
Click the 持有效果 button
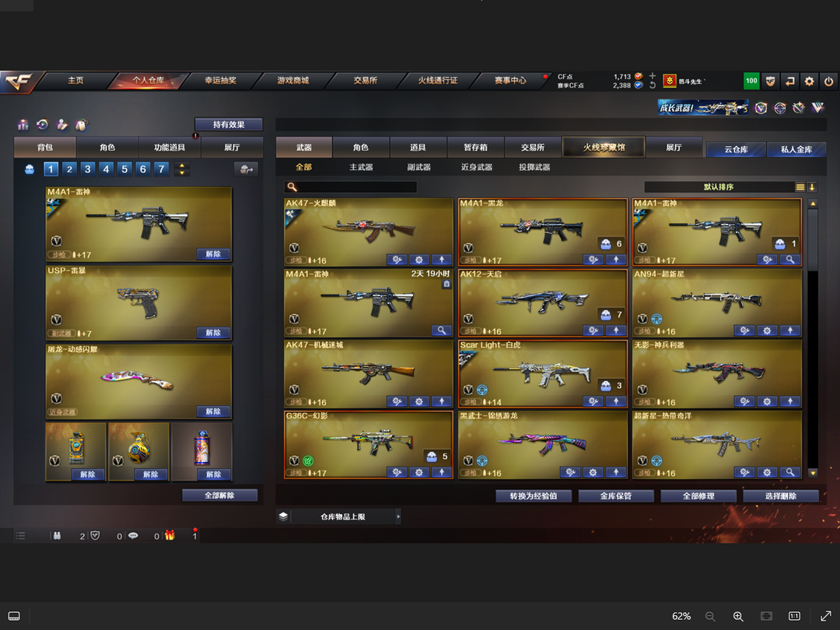click(x=229, y=124)
